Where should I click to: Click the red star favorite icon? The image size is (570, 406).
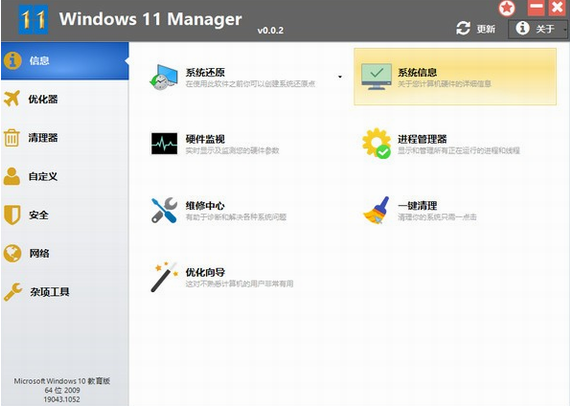point(507,8)
